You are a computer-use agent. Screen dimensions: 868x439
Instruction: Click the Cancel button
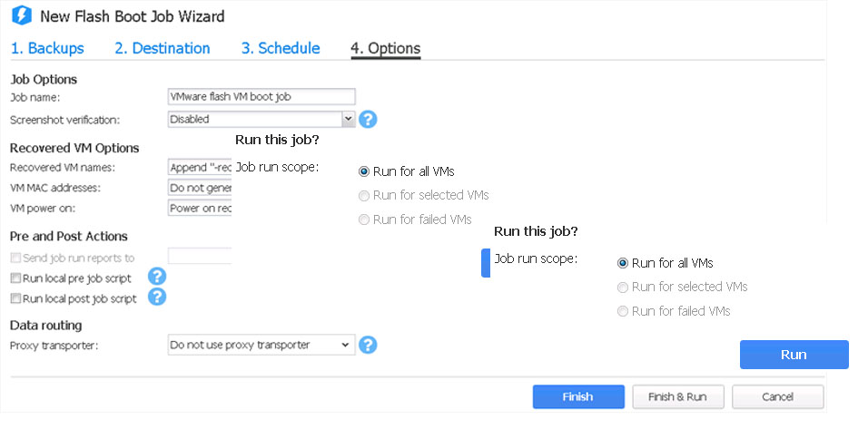(778, 397)
